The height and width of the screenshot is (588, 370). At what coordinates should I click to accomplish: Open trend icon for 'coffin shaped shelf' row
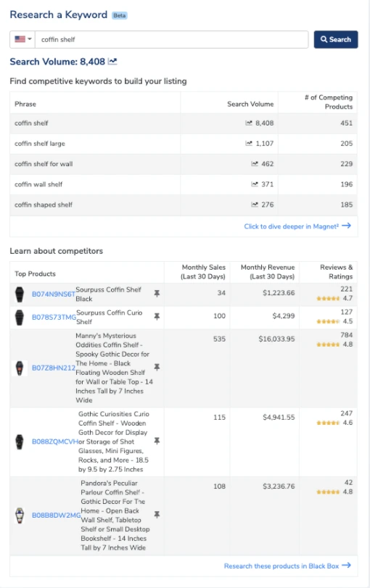tap(255, 204)
